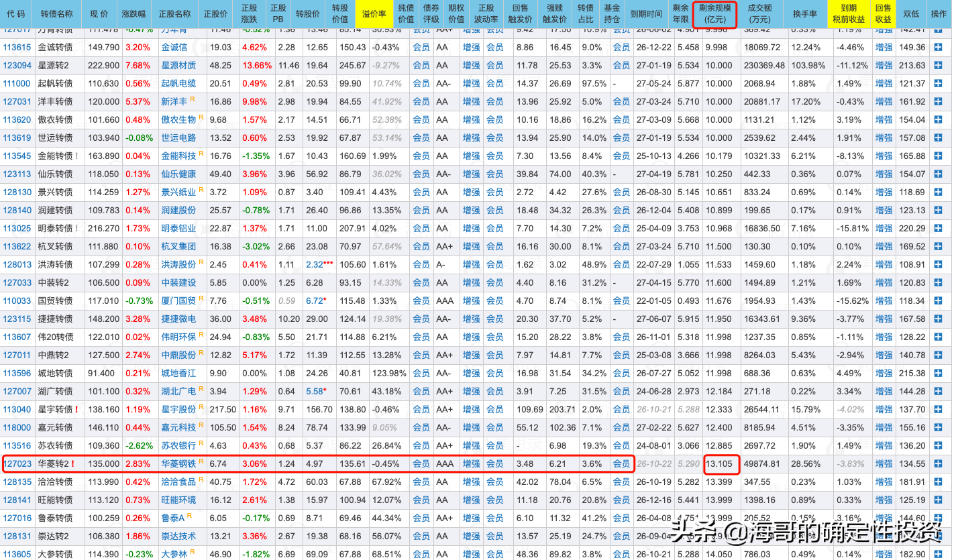The image size is (958, 560).
Task: Open bond code link 128135
Action: coord(17,482)
